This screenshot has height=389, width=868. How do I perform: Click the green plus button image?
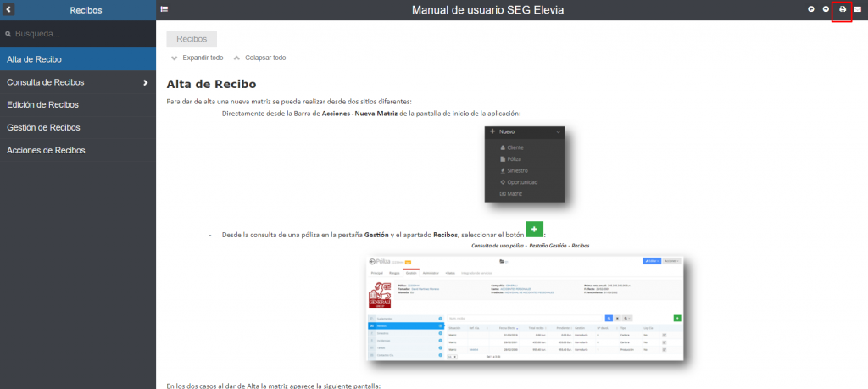(534, 228)
